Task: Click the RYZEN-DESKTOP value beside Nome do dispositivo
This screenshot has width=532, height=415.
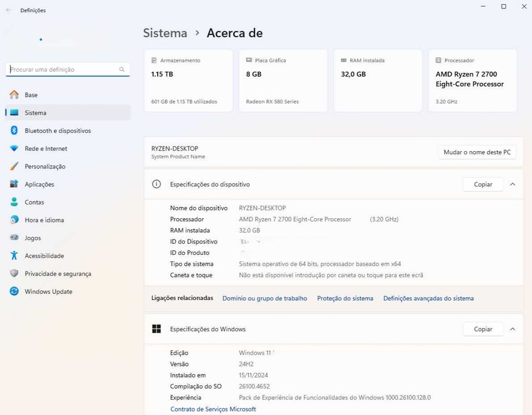Action: tap(262, 208)
